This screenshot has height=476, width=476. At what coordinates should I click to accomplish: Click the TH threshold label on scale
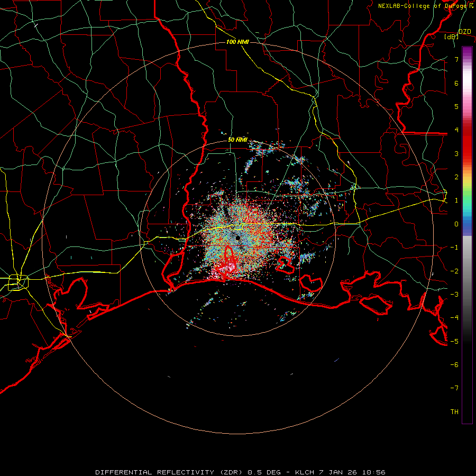point(454,412)
